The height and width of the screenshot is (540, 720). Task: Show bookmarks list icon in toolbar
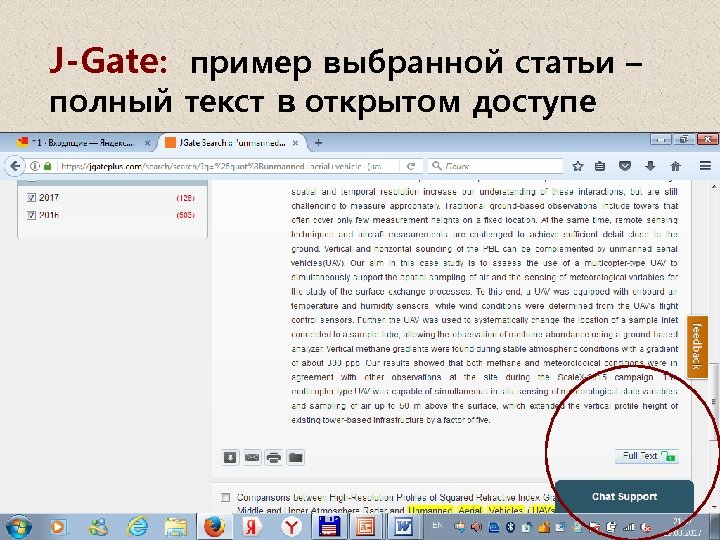point(600,166)
